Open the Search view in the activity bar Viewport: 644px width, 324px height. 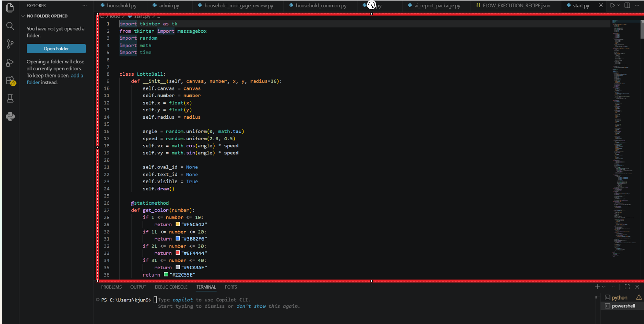click(10, 26)
